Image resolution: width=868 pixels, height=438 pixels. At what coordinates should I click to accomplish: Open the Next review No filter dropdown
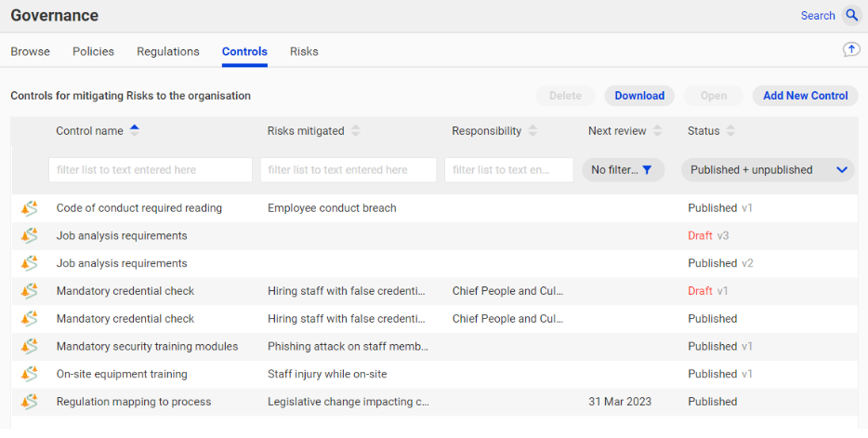[x=623, y=170]
